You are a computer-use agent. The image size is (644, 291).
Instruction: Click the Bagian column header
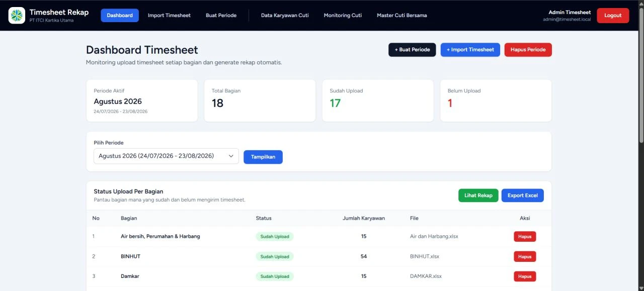click(x=129, y=218)
